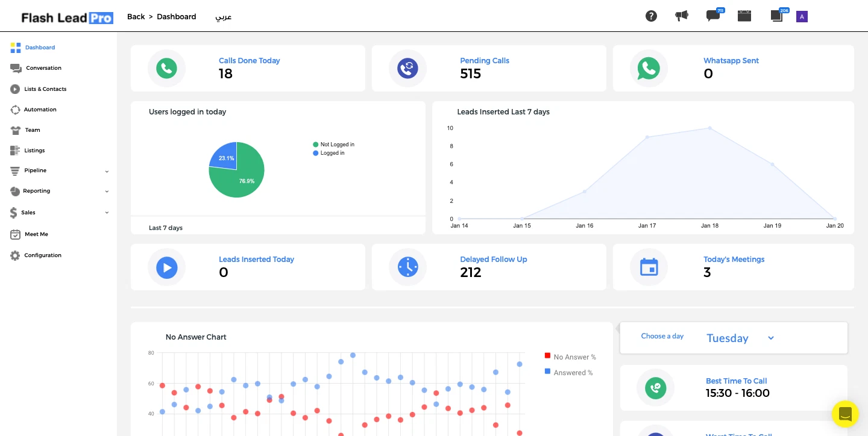Switch language to Arabic (عربي)
868x436 pixels.
tap(224, 17)
